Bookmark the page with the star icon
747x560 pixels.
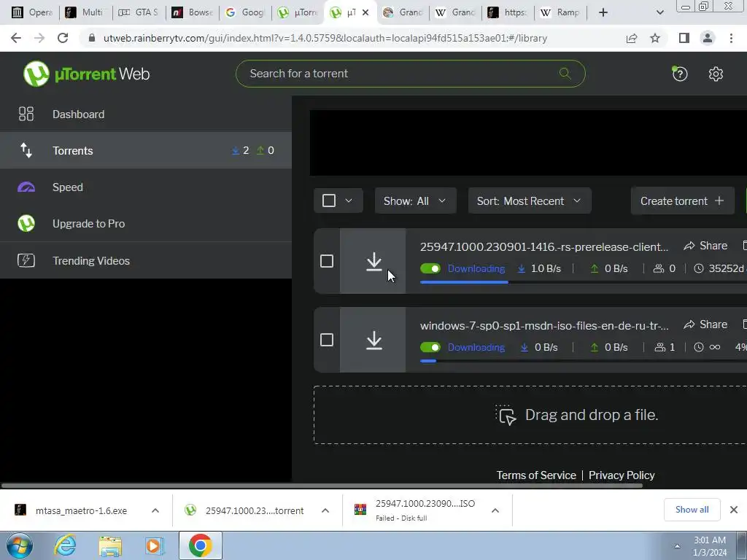(x=655, y=38)
